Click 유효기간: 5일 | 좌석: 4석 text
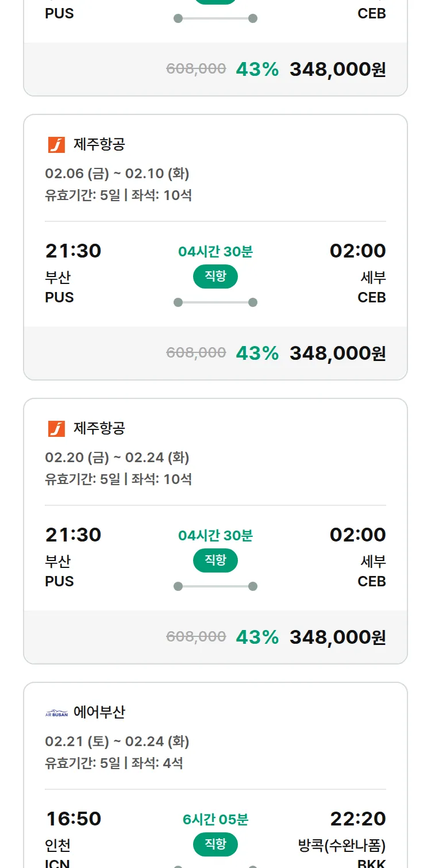Viewport: 431px width, 868px height. tap(114, 763)
